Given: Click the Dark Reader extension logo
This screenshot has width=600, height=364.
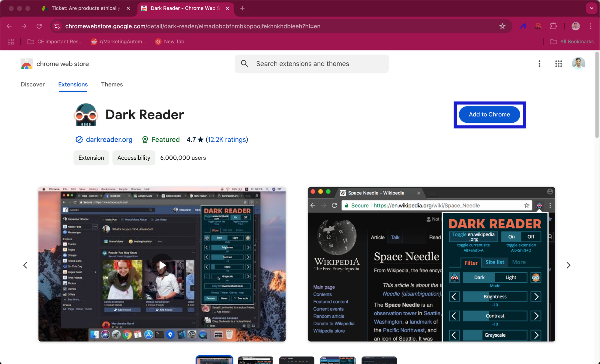Looking at the screenshot, I should [86, 115].
